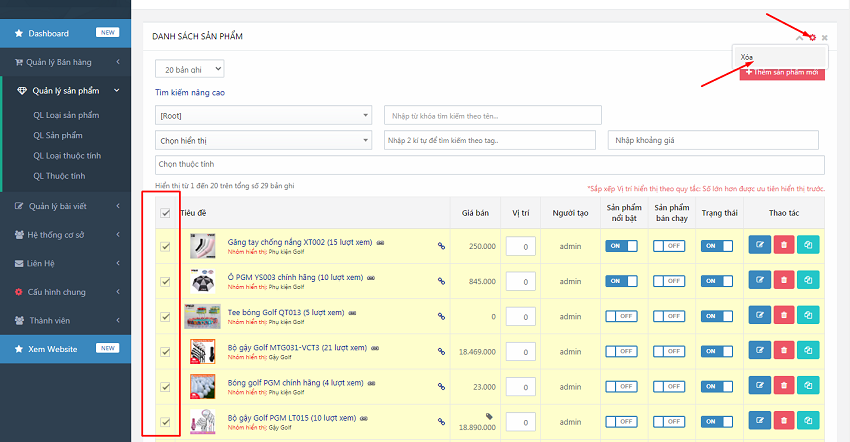Click blue edit icon for Găng tay chống nắng XT002
Screen dimensions: 850x442
point(759,246)
